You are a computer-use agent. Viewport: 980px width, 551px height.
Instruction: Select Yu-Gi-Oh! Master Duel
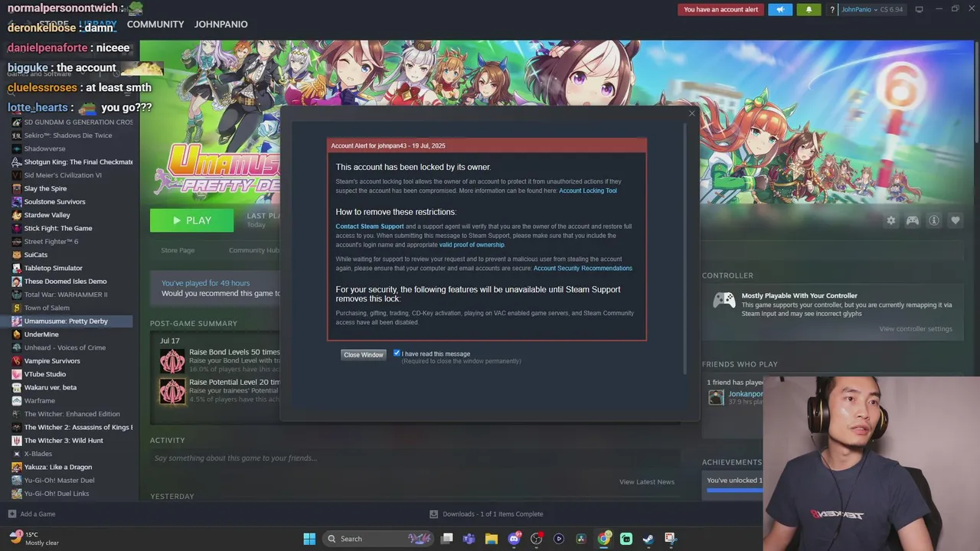pos(59,481)
